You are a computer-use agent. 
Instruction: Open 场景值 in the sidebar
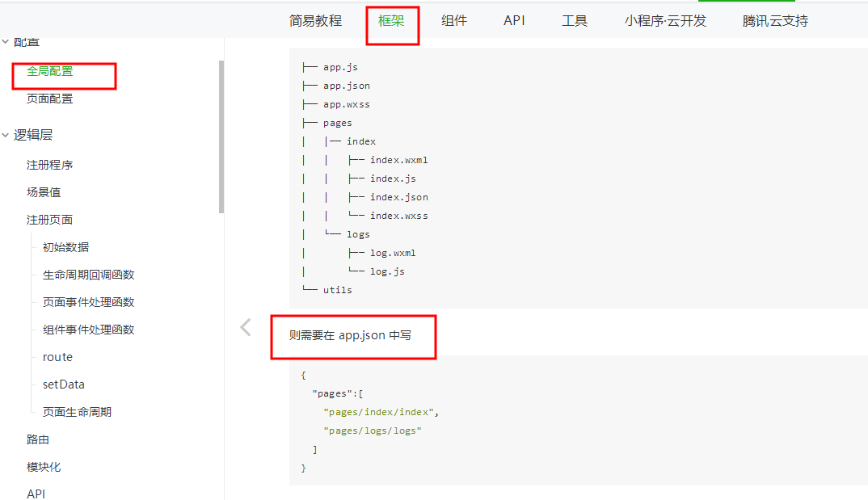[x=44, y=192]
